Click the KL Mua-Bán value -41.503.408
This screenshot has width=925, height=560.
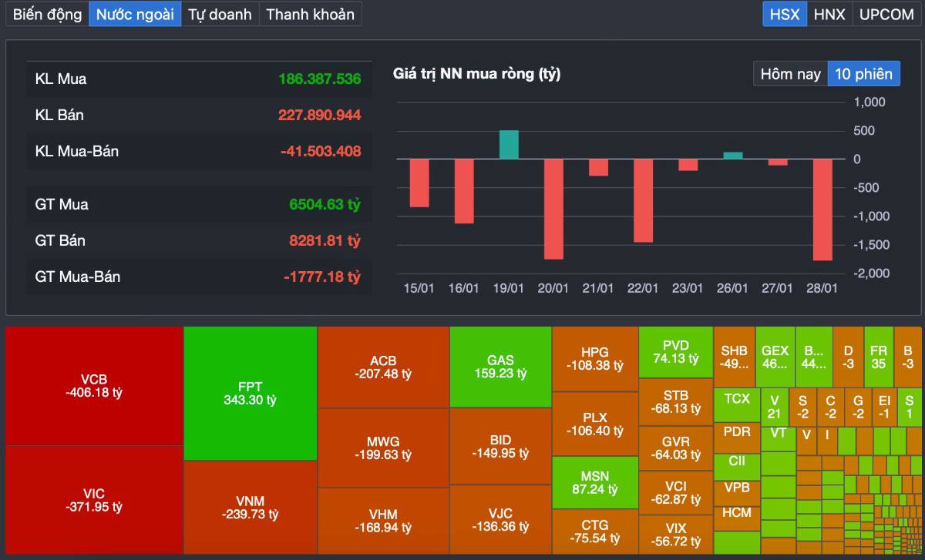[321, 151]
